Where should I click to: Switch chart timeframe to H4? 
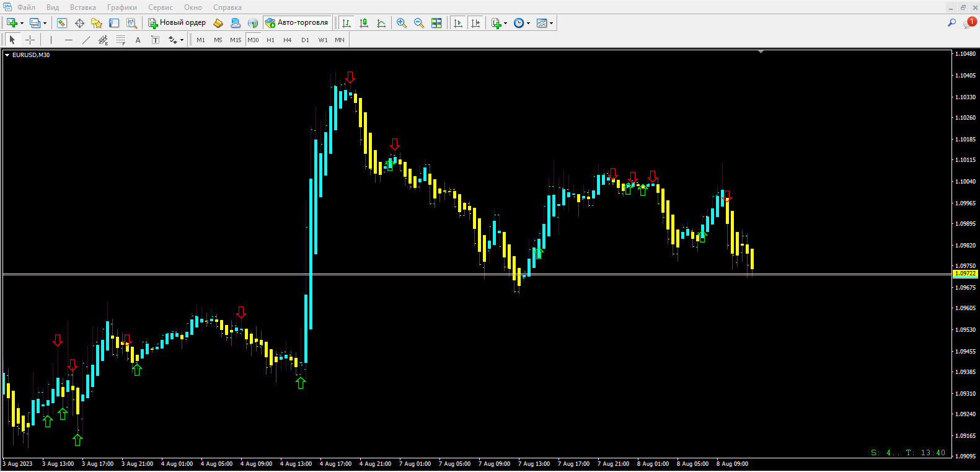point(287,40)
